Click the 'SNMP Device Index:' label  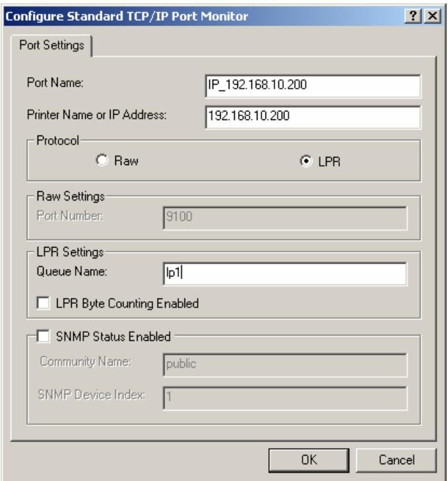(91, 394)
